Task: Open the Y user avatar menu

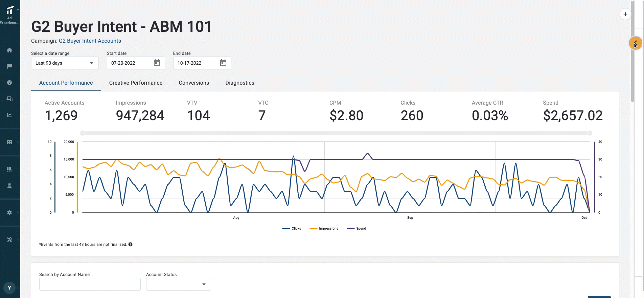Action: 9,288
